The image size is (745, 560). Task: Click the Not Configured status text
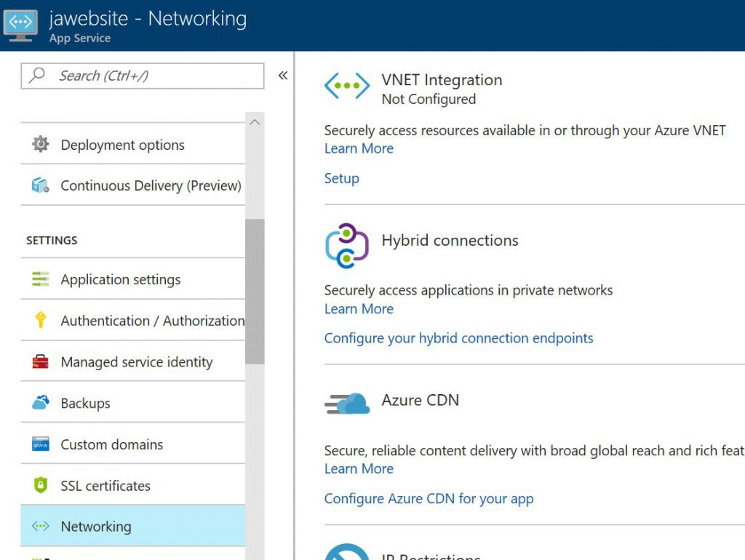pos(429,99)
